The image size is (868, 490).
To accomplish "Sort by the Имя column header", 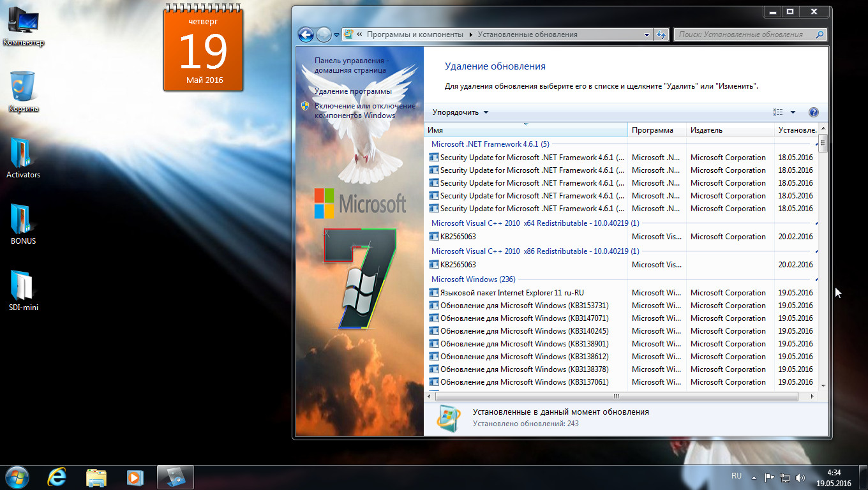I will [x=526, y=130].
